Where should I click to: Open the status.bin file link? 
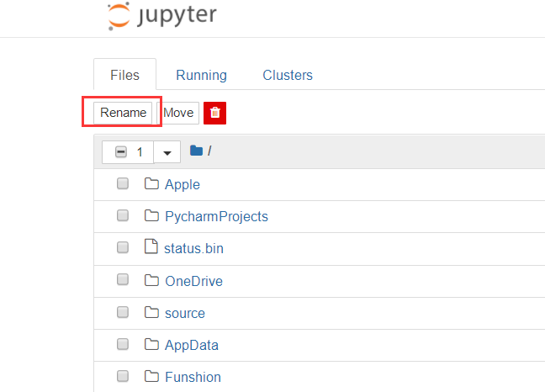tap(193, 248)
